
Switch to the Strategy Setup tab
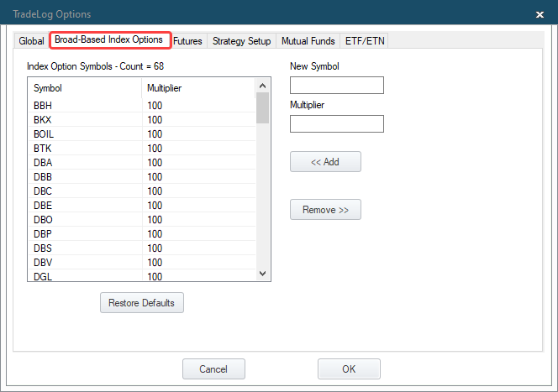tap(242, 41)
